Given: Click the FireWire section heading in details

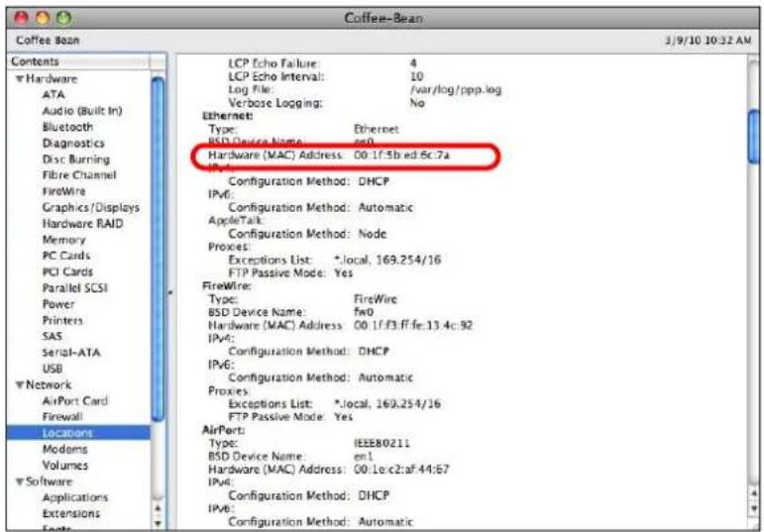Looking at the screenshot, I should click(227, 286).
